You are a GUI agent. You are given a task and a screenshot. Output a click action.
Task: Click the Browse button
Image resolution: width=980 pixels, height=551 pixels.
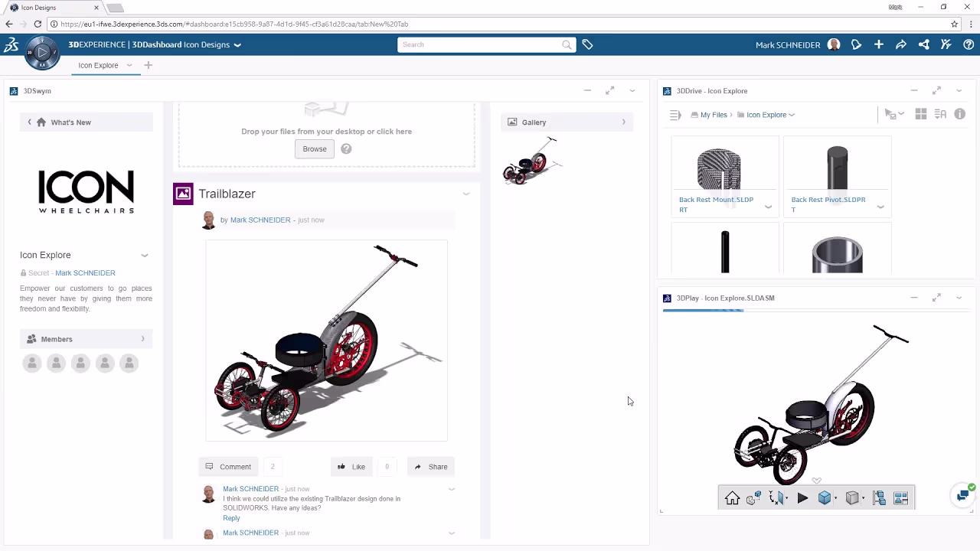click(315, 148)
